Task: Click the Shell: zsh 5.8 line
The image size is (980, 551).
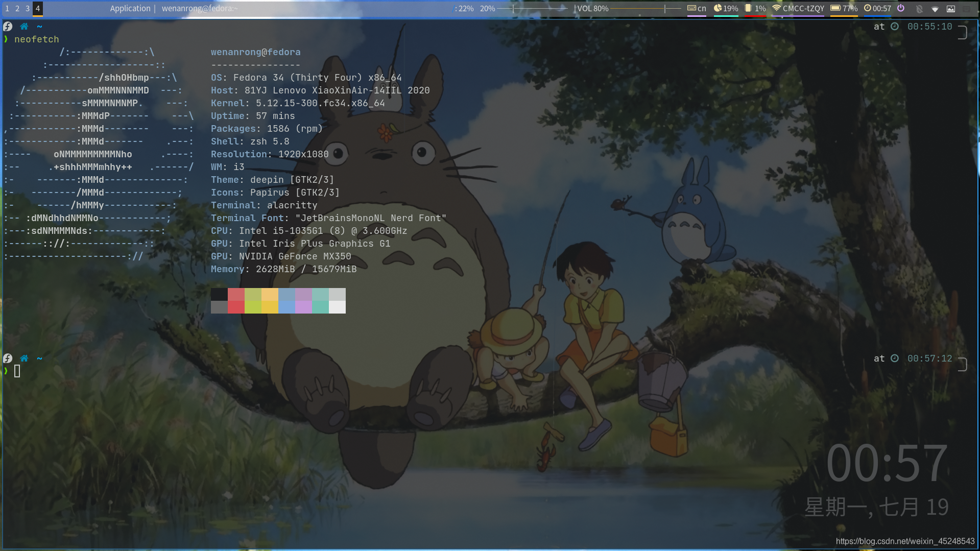Action: pyautogui.click(x=250, y=141)
